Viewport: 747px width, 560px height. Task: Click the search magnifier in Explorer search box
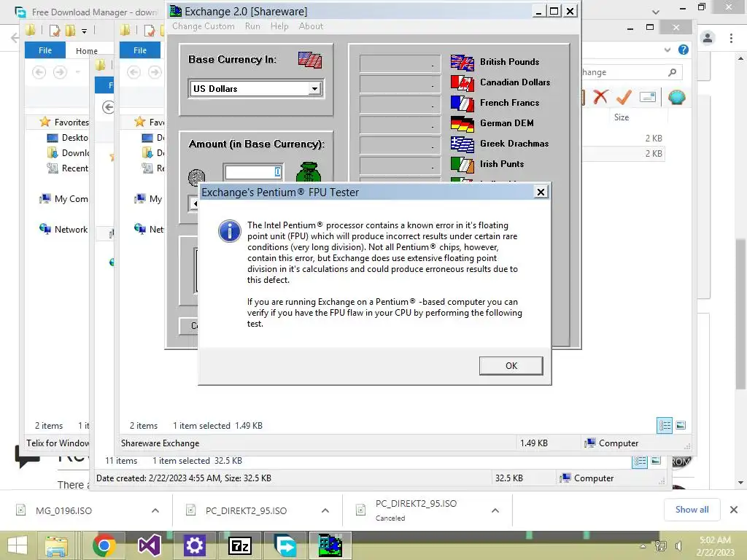coord(672,72)
